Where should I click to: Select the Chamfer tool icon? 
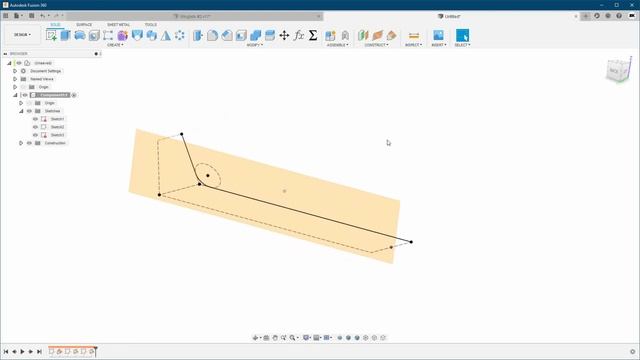(x=227, y=35)
